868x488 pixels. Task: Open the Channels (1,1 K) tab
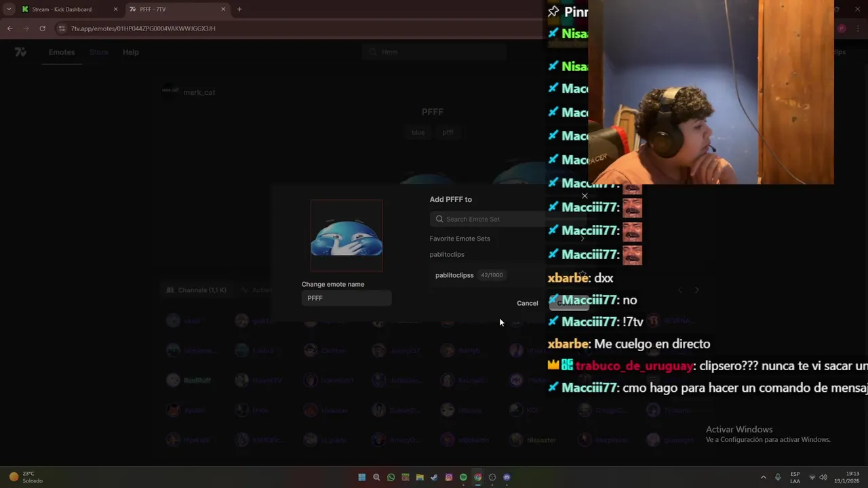pos(197,290)
